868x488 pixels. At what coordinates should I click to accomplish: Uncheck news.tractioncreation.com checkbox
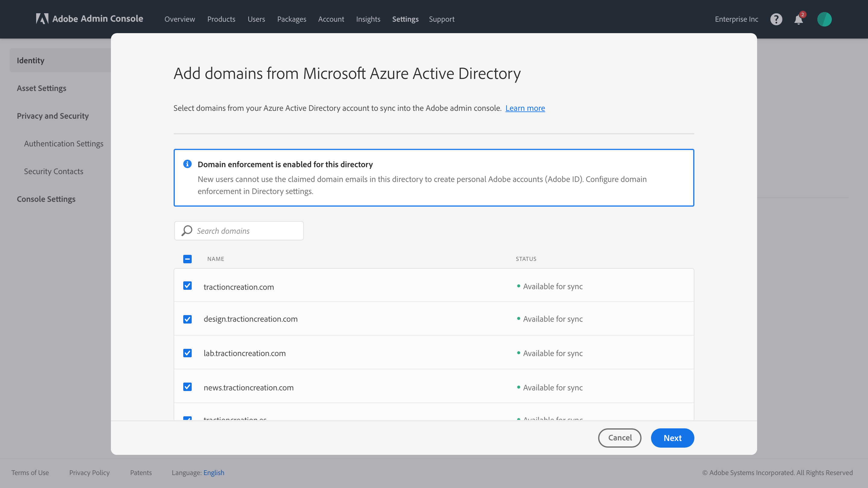187,386
